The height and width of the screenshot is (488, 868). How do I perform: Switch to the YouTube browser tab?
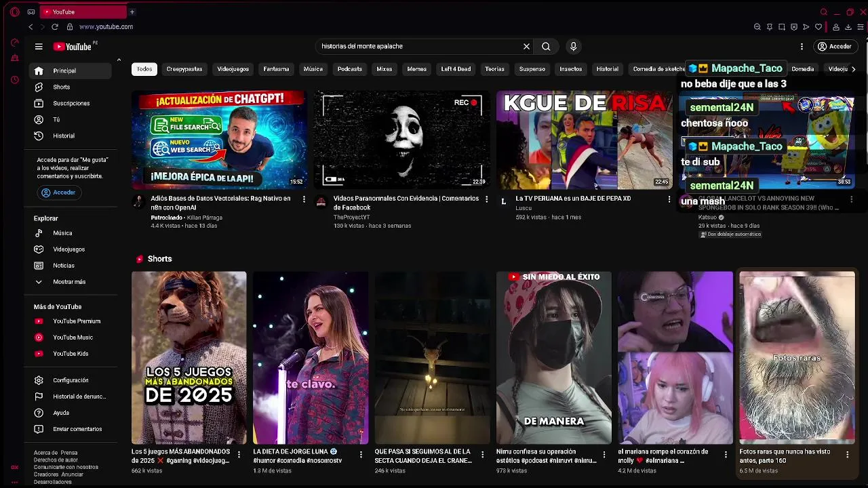tap(83, 12)
